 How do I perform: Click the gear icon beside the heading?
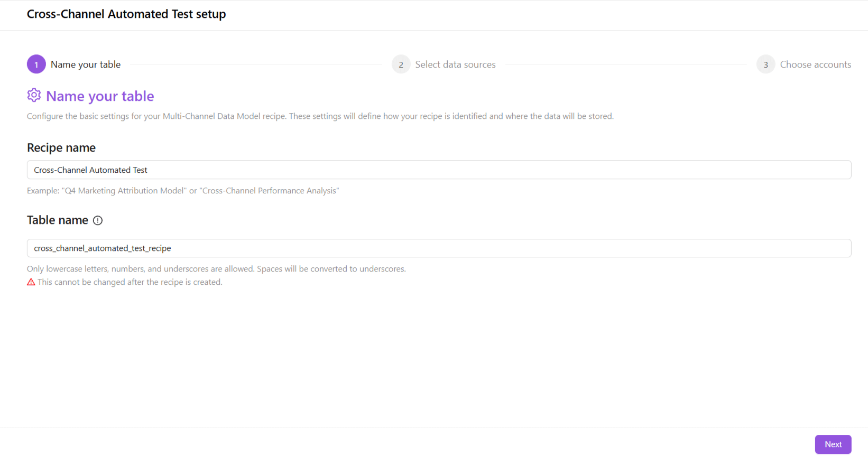[x=34, y=95]
